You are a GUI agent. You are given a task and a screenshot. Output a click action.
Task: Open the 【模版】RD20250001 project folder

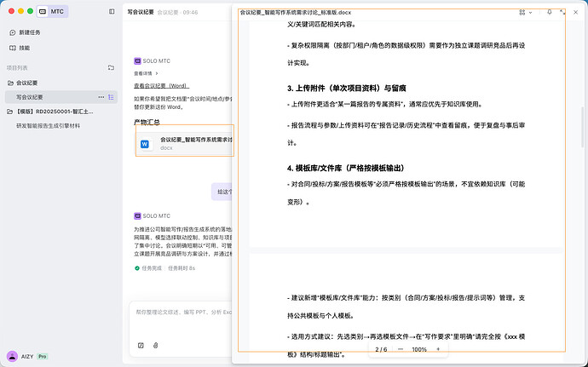[50, 112]
